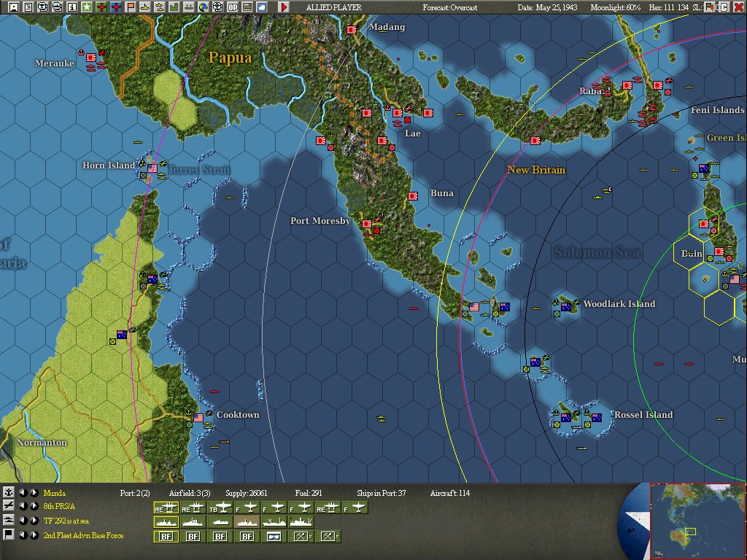This screenshot has width=747, height=560.
Task: Click the anchor base icon beside Munda
Action: pos(8,492)
